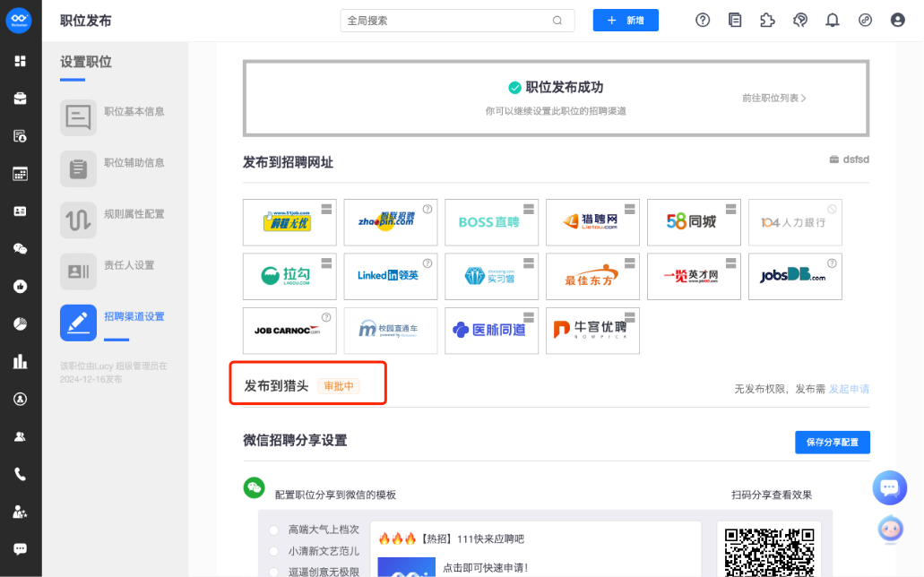924x577 pixels.
Task: Select the 小清新文艺范儿 template radio button
Action: [274, 551]
